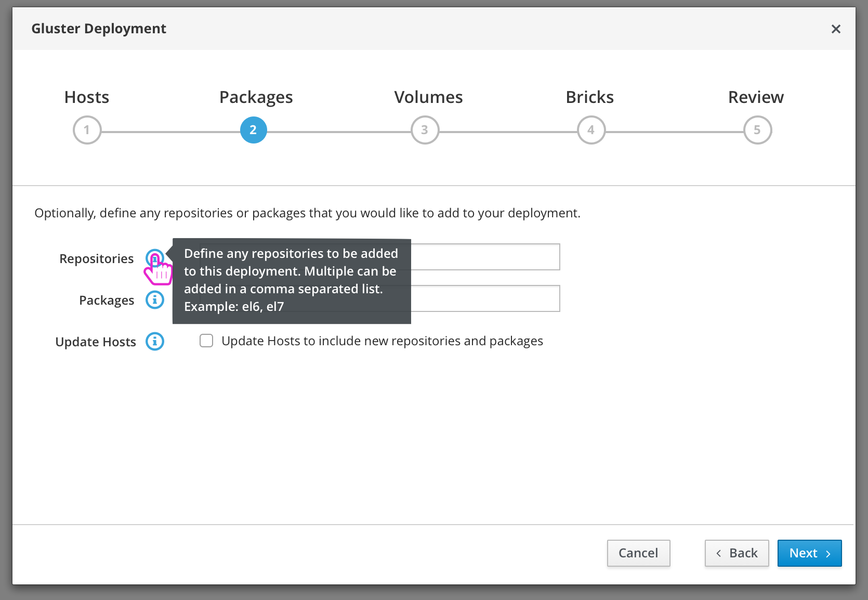Select step 1 circle in wizard
This screenshot has width=868, height=600.
pos(87,130)
